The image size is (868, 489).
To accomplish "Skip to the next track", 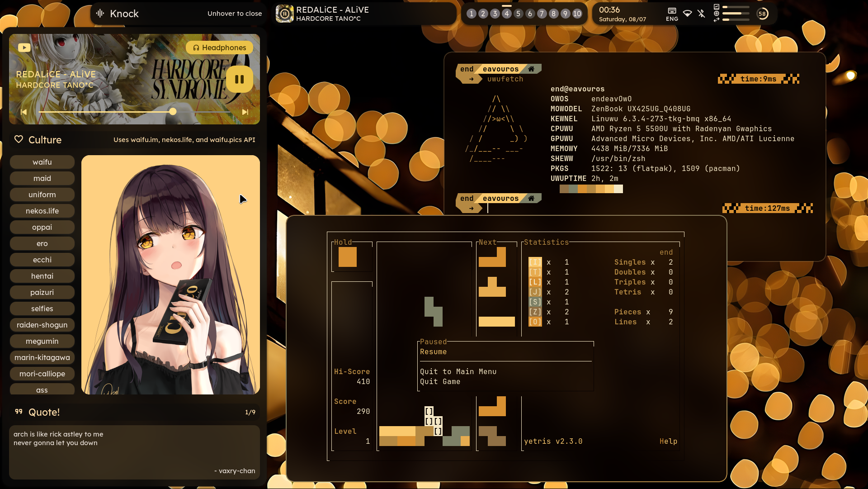I will (245, 112).
